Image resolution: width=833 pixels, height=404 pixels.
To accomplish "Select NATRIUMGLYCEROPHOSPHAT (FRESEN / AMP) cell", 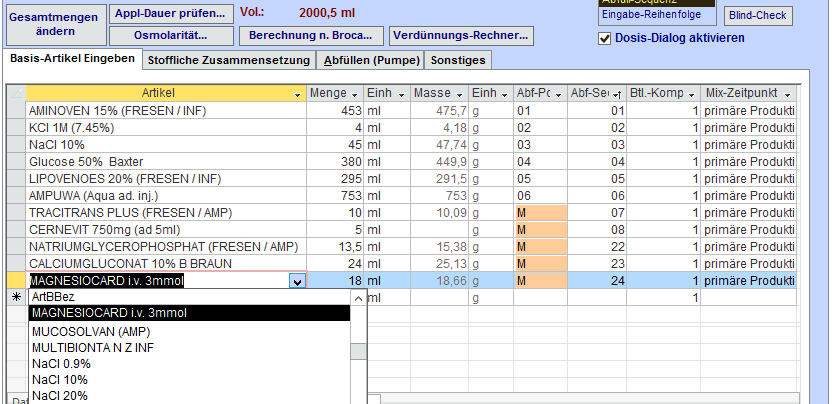I will [x=166, y=247].
